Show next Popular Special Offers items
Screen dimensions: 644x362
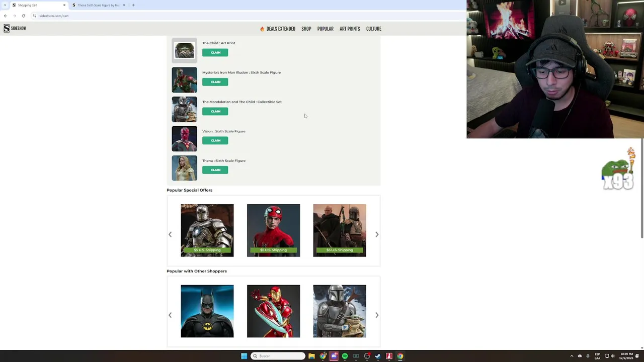[377, 234]
